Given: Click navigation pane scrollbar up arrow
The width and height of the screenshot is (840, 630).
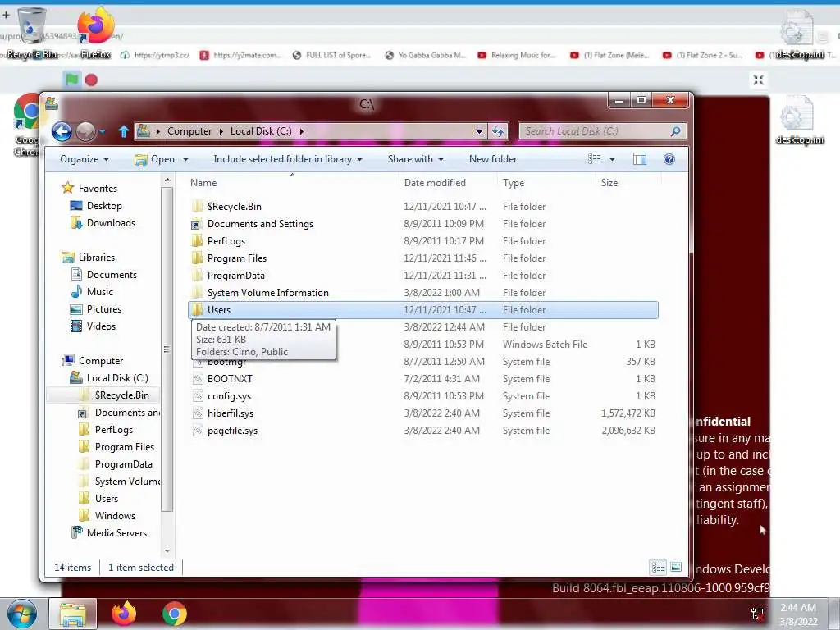Looking at the screenshot, I should pyautogui.click(x=167, y=180).
